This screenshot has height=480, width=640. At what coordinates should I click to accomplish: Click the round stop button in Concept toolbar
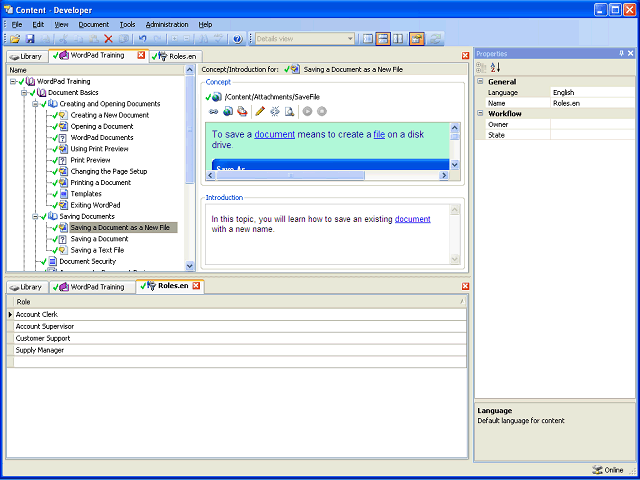click(322, 111)
